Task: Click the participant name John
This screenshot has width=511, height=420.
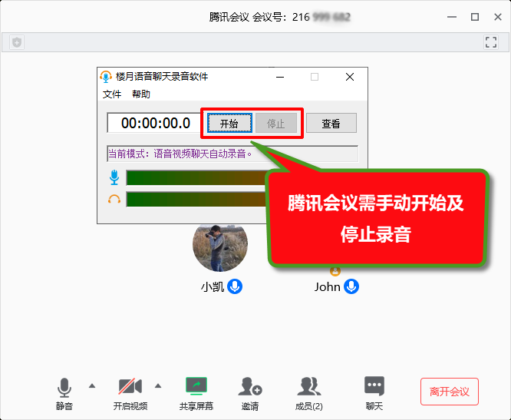Action: (x=327, y=287)
